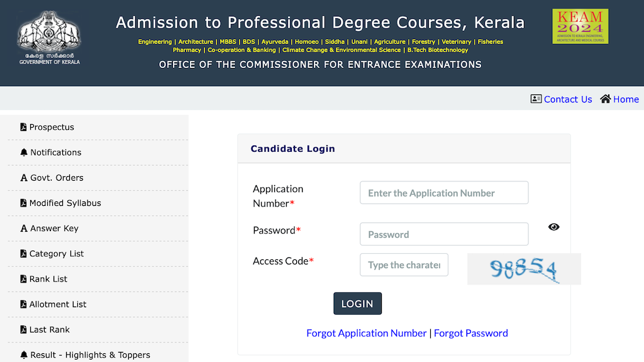Click the LOGIN button
The image size is (644, 362).
357,303
